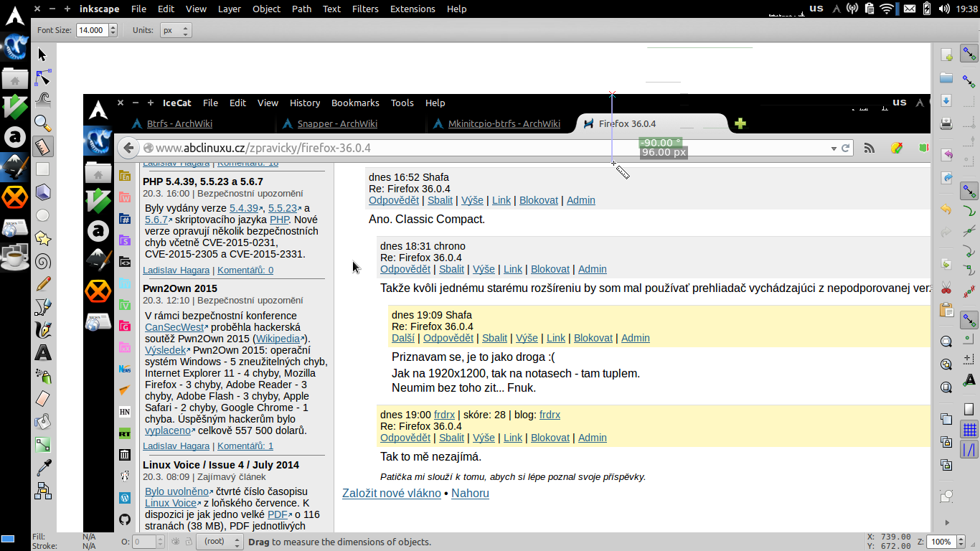Select the Eraser tool
Viewport: 980px width, 551px height.
coord(42,399)
